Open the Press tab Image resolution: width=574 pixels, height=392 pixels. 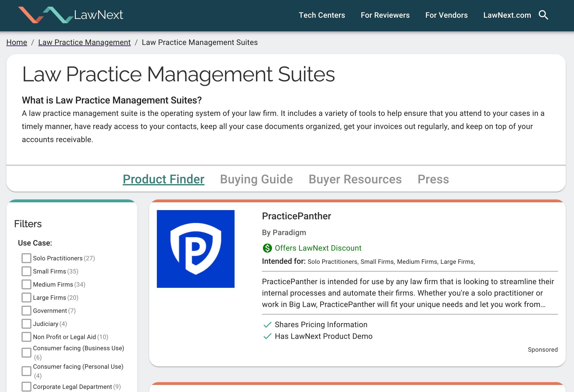[x=433, y=179]
